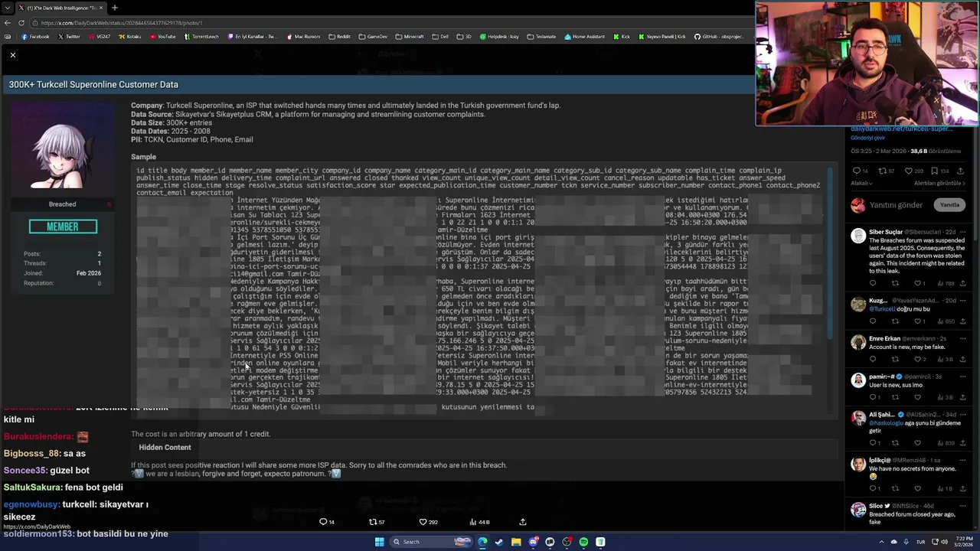Expand the GameDev bookmark folder

tap(373, 37)
